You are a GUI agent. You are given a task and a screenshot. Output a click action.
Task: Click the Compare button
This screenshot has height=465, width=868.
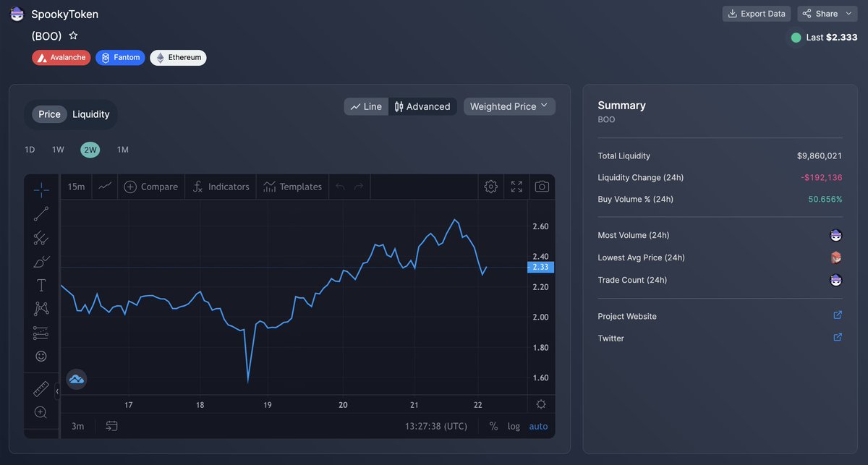(x=150, y=187)
